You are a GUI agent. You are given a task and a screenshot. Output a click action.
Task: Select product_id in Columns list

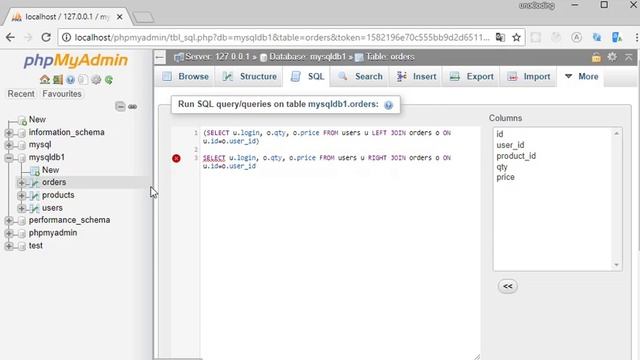(x=516, y=156)
